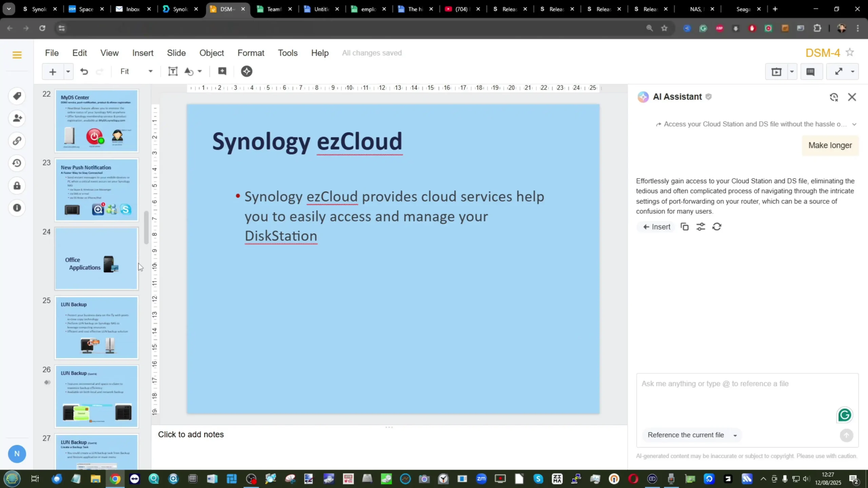Open the hamburger main menu icon
Screen dimensions: 868x488
(x=17, y=55)
